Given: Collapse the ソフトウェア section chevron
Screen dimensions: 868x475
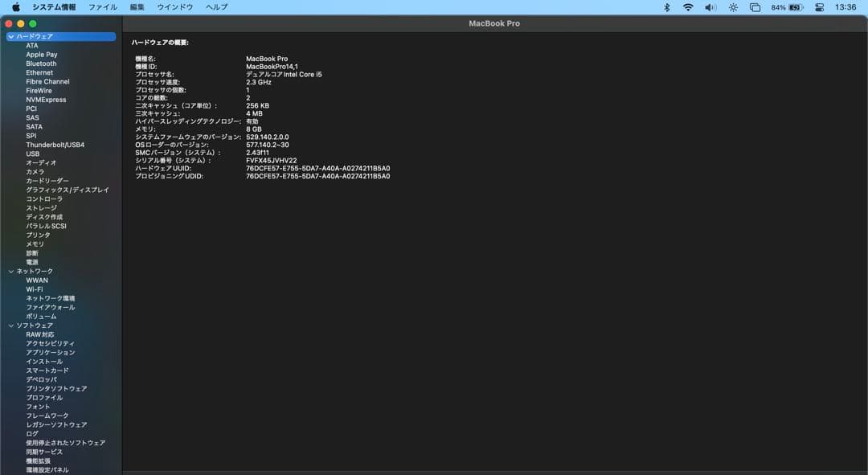Looking at the screenshot, I should [x=11, y=326].
